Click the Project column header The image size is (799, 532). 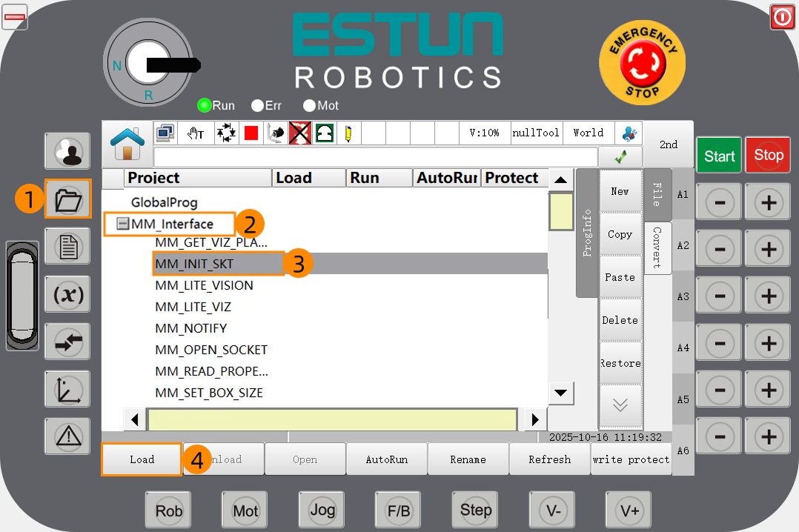pos(198,178)
